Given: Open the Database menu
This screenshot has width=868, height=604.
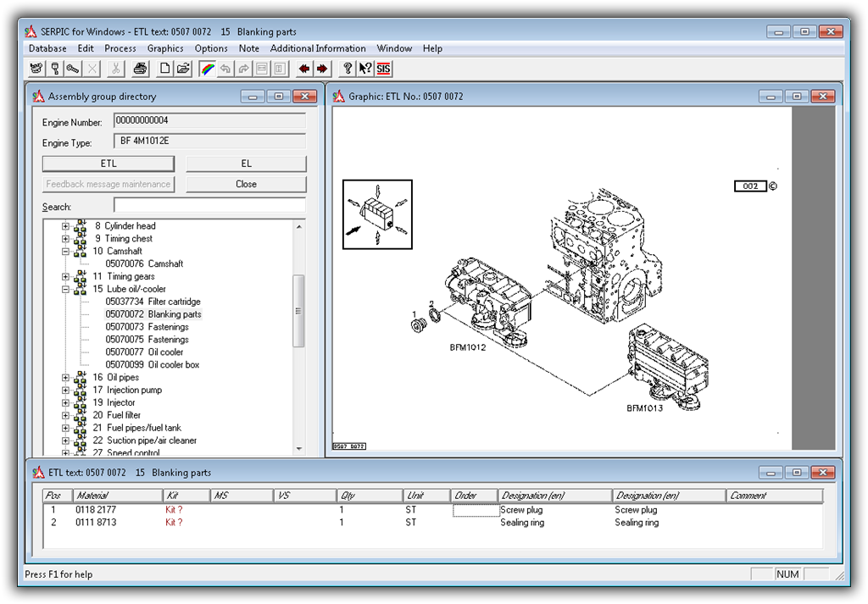Looking at the screenshot, I should click(x=47, y=48).
